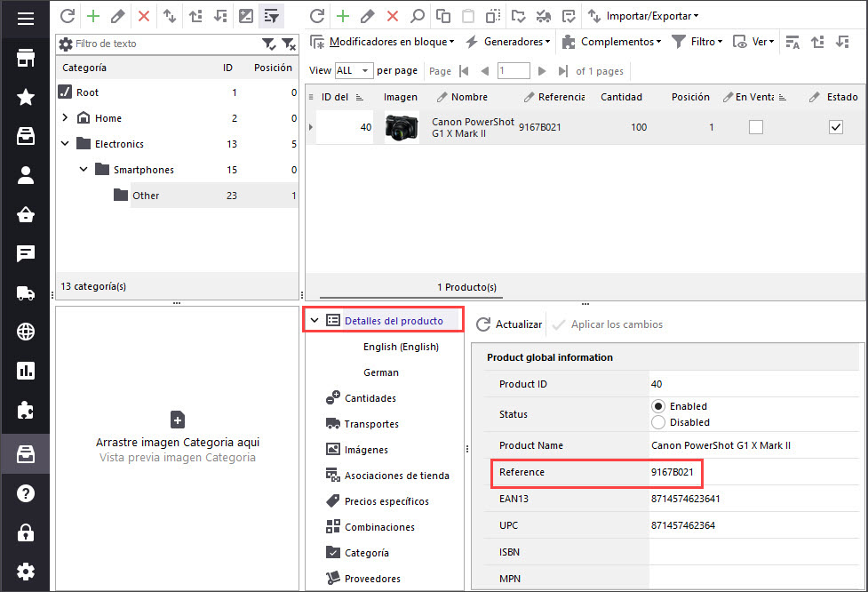Move the category down in the tree

click(x=220, y=15)
